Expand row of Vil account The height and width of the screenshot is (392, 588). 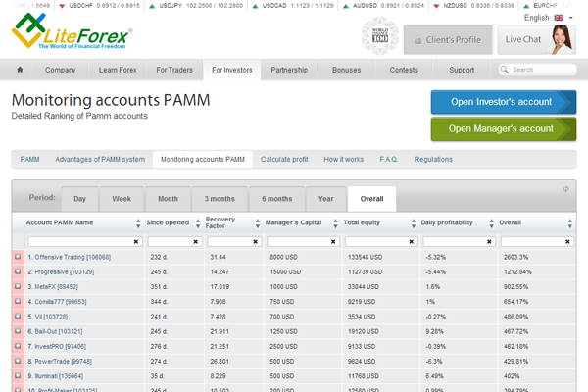18,317
